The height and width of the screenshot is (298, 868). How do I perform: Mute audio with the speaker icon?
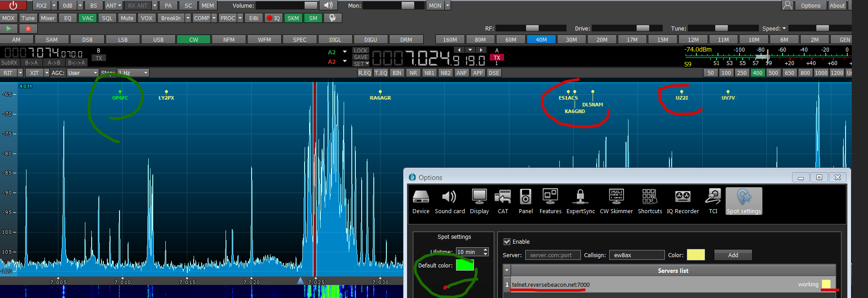(328, 5)
